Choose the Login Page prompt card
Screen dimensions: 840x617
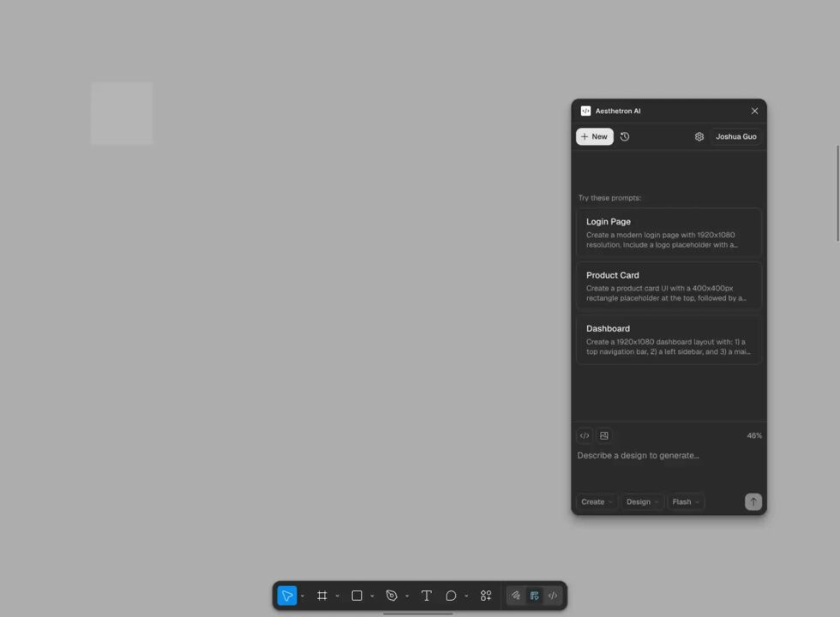coord(669,233)
